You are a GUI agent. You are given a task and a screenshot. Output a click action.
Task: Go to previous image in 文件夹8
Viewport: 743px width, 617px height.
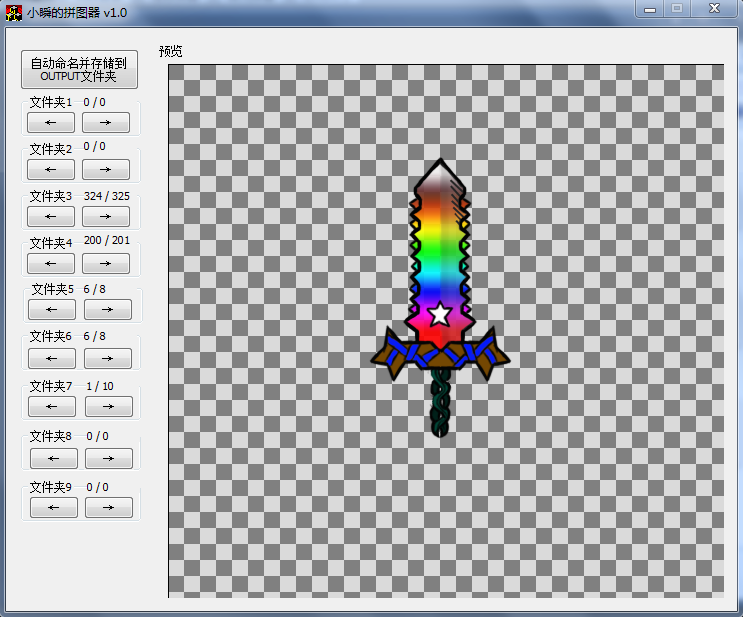tap(54, 458)
